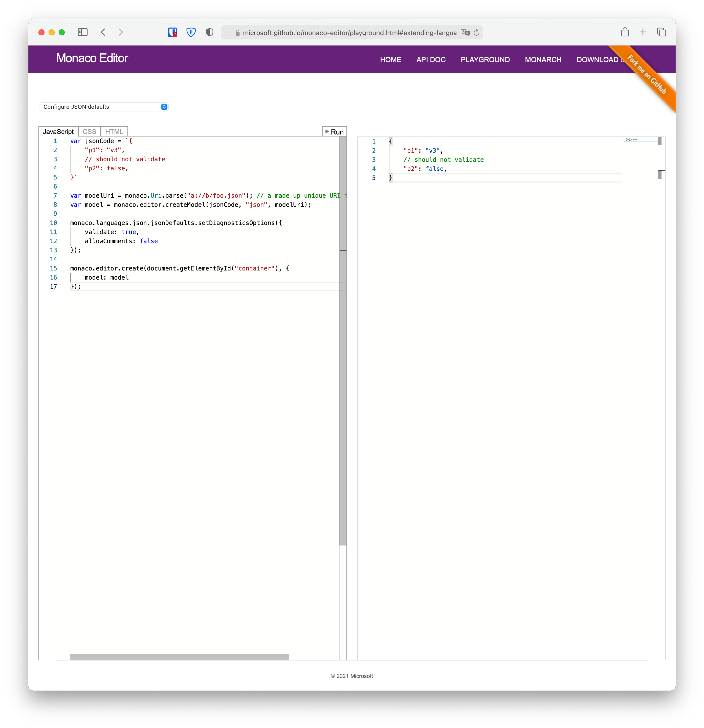This screenshot has height=728, width=704.
Task: Open a new tab with plus icon
Action: pos(643,32)
